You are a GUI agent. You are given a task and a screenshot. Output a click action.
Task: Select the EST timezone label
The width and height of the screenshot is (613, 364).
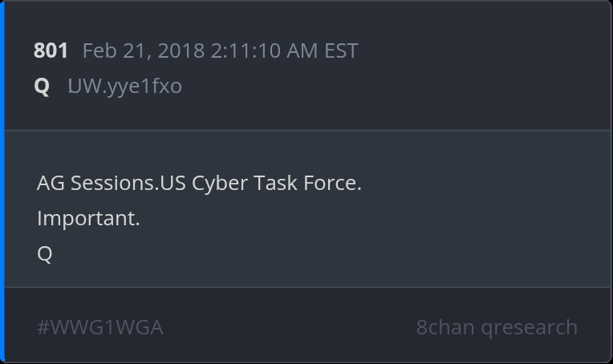(x=341, y=51)
